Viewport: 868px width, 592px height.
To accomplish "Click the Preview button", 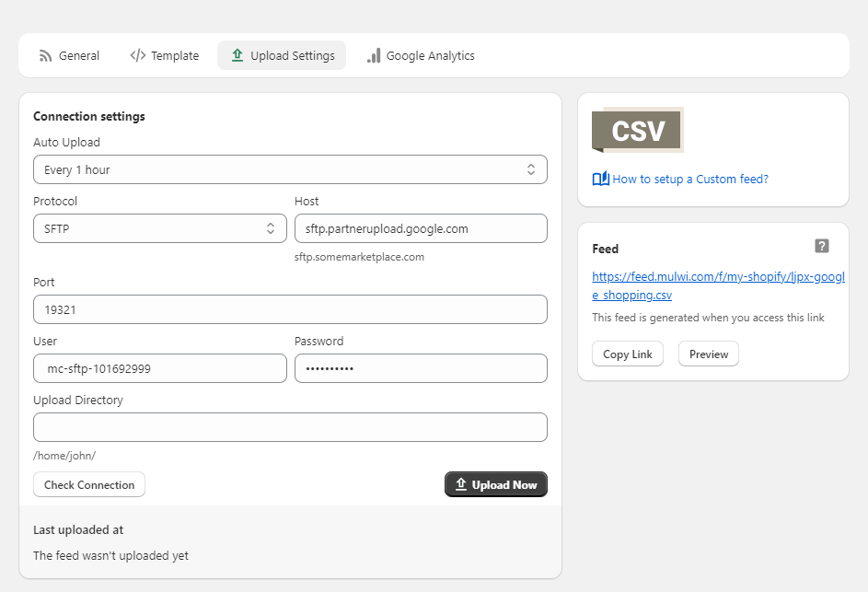I will pyautogui.click(x=709, y=354).
